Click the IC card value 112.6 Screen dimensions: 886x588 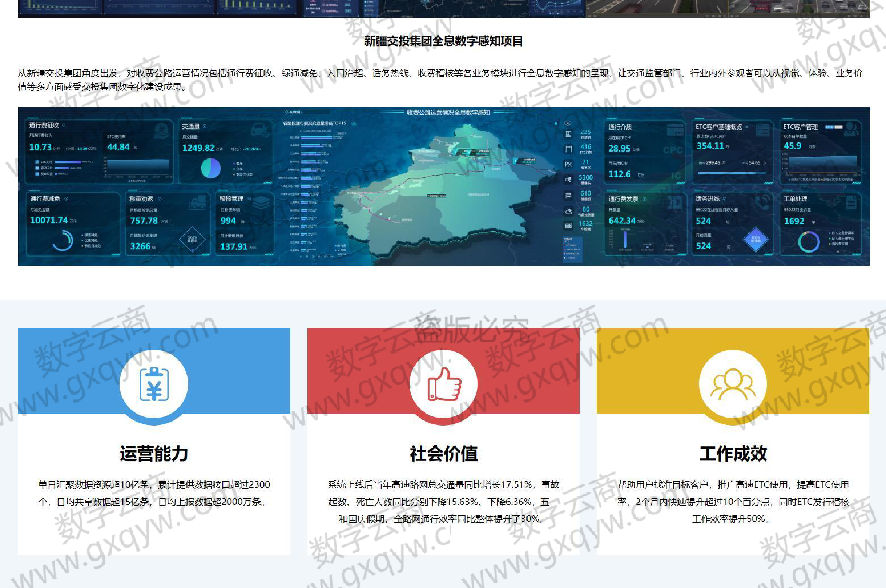point(619,174)
